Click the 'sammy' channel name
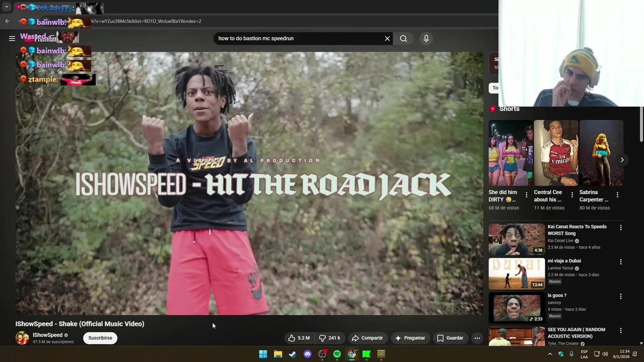Viewport: 644px width, 362px height. tap(554, 303)
